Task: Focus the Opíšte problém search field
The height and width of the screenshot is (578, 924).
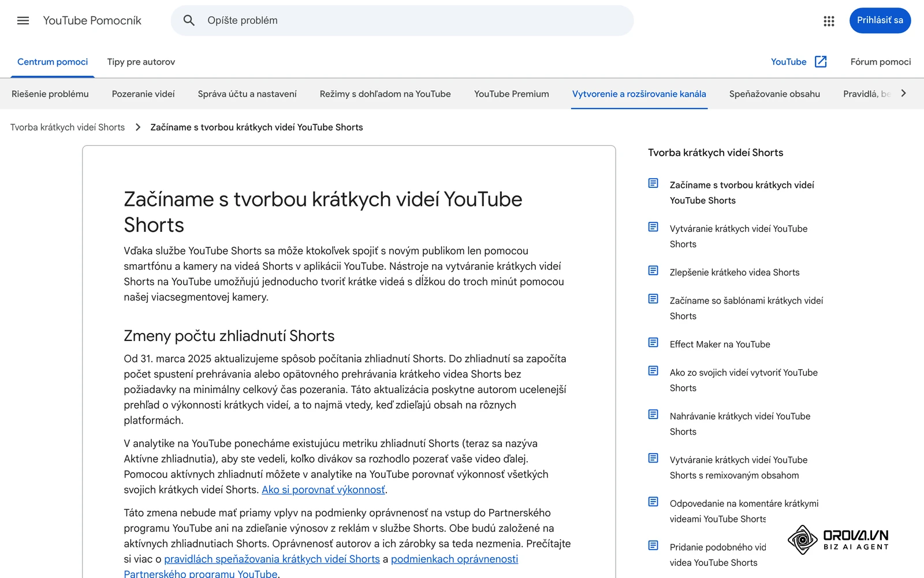Action: (402, 20)
